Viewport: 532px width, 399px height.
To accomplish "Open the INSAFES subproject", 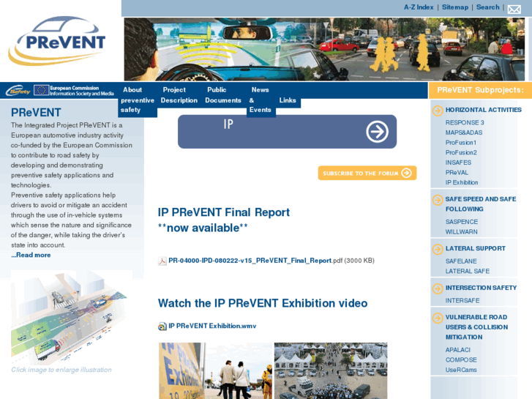I will tap(458, 163).
